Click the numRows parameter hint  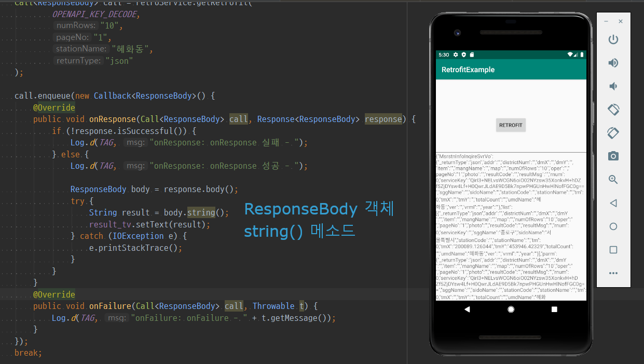pos(76,25)
